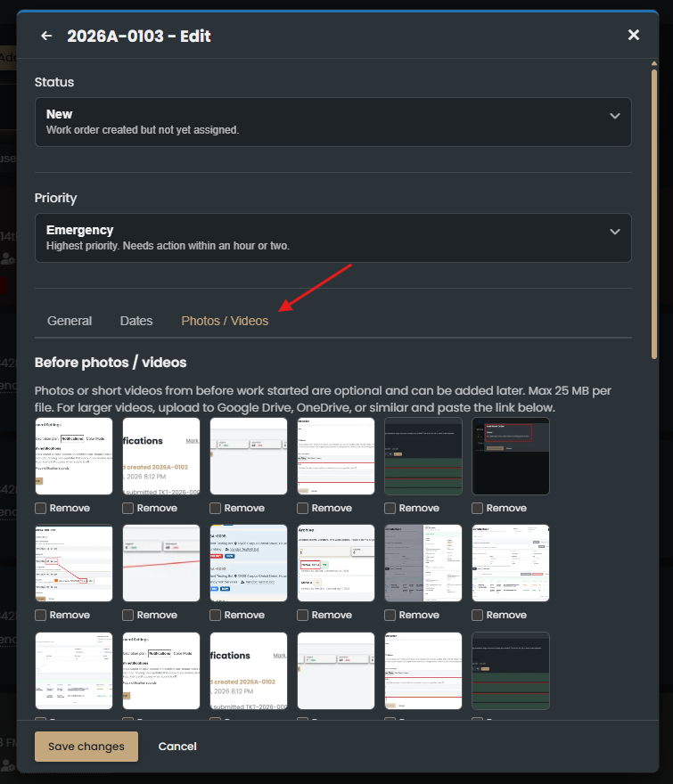The image size is (673, 784).
Task: Open third-row dark green-banded thumbnail
Action: coord(511,671)
